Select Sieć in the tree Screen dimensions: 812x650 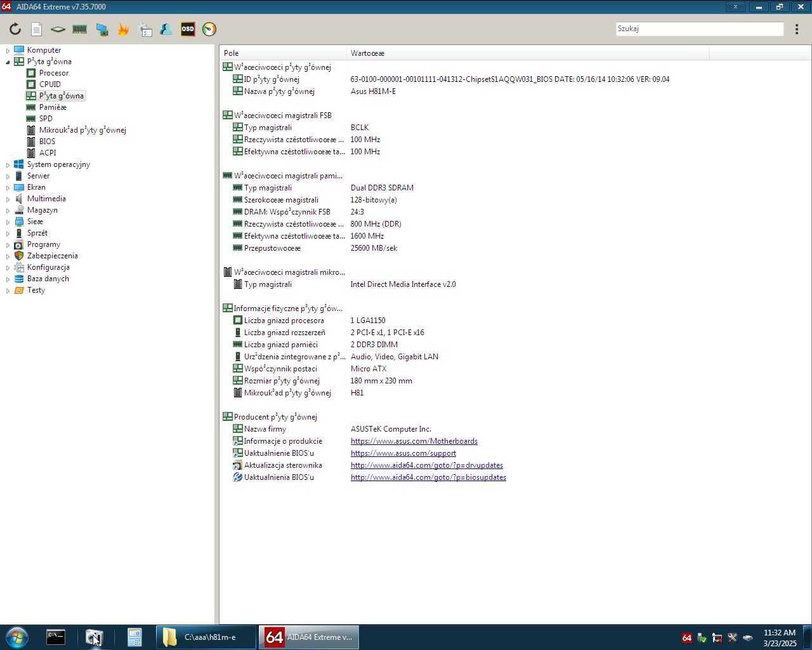coord(35,222)
